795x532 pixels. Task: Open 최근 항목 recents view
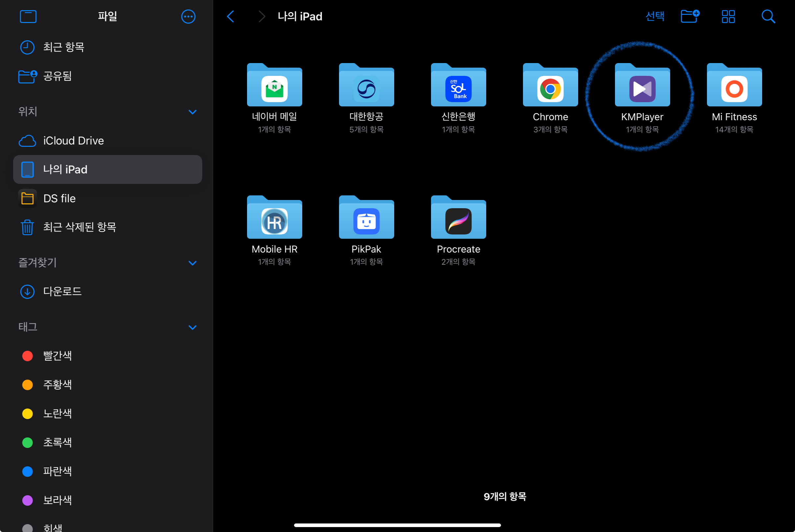click(x=63, y=47)
